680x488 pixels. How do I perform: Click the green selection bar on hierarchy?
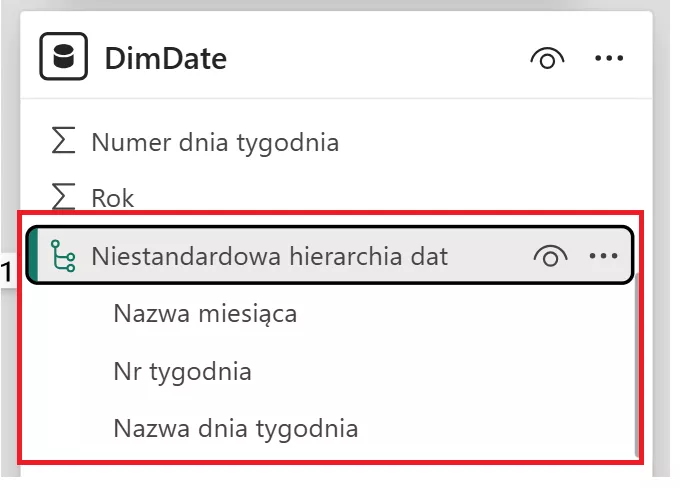(x=31, y=256)
